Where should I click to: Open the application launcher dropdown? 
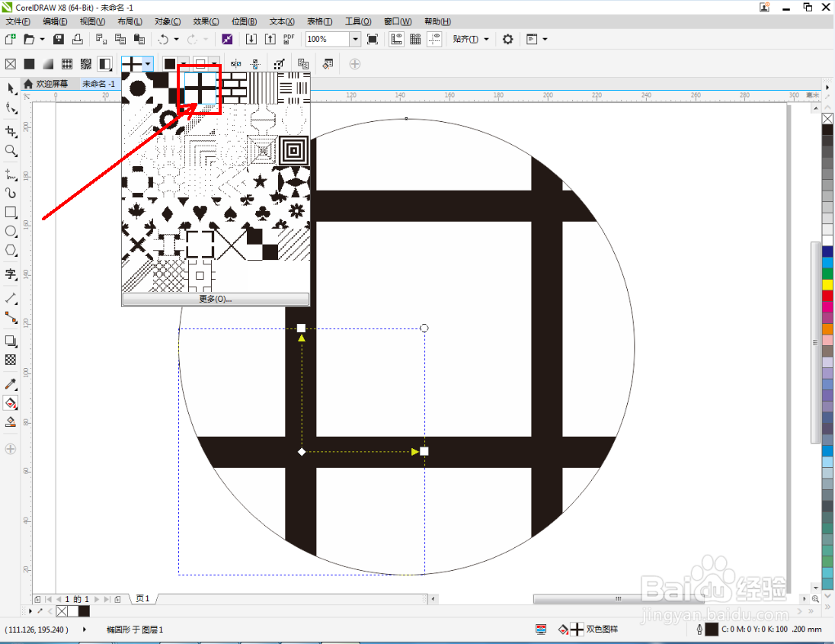pyautogui.click(x=536, y=39)
